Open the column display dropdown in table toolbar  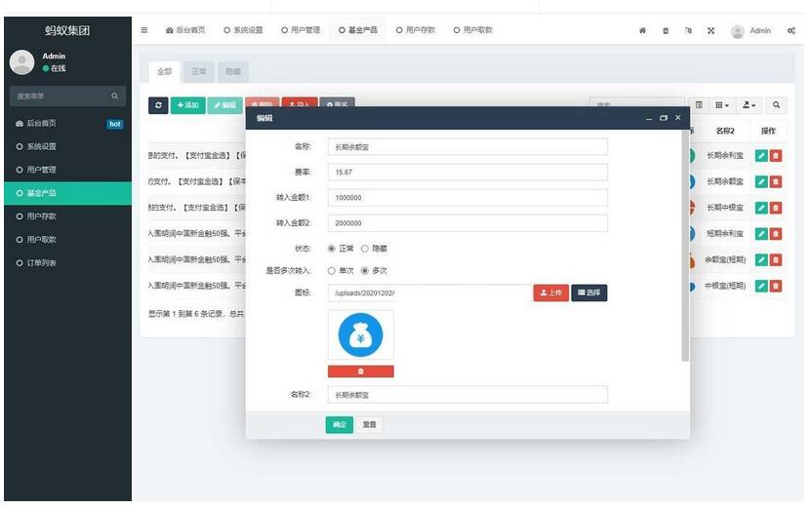pos(722,104)
